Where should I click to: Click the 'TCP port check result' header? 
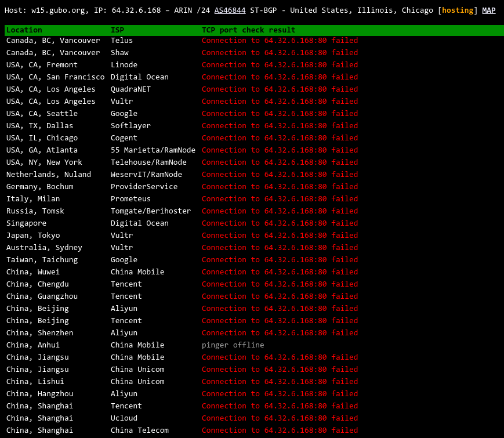click(248, 30)
